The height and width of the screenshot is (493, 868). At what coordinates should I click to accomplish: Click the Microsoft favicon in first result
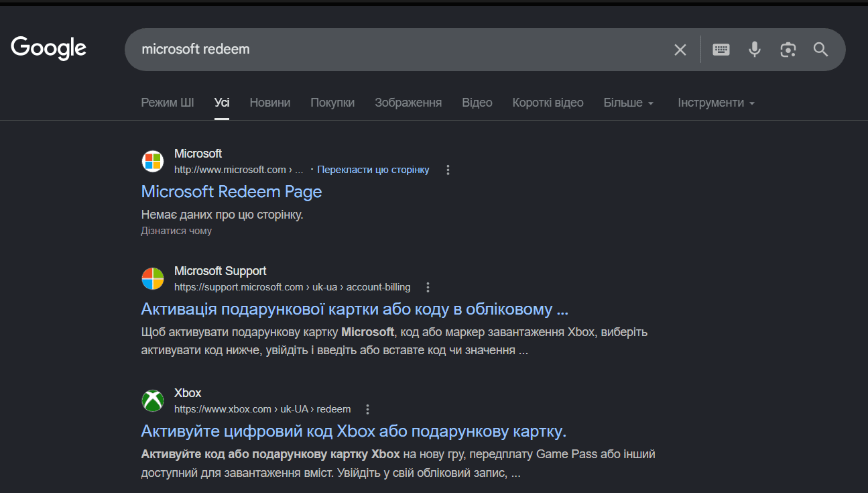[153, 161]
